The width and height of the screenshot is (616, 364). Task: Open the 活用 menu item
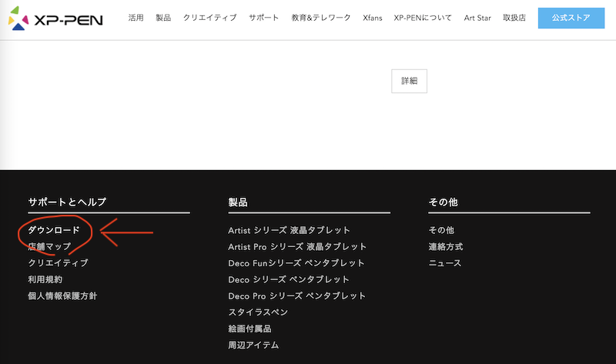[136, 18]
